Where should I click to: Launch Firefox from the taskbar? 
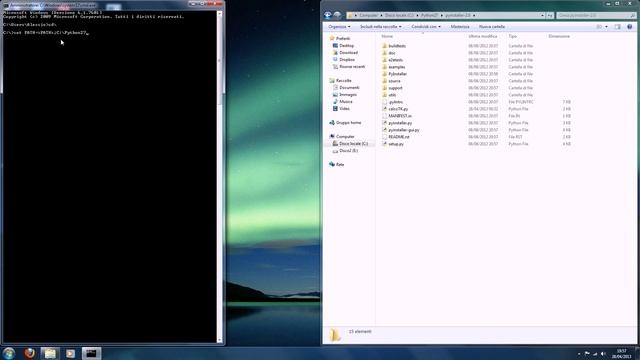point(29,353)
